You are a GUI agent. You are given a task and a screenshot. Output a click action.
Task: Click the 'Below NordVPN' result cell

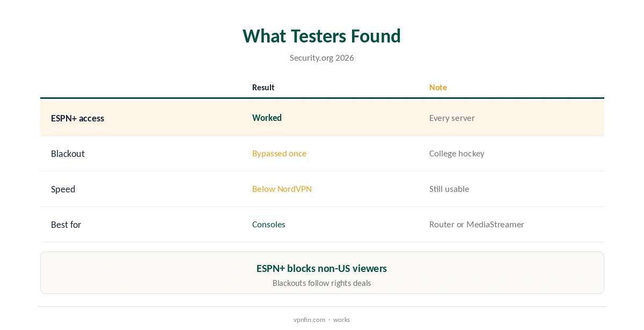tap(282, 189)
